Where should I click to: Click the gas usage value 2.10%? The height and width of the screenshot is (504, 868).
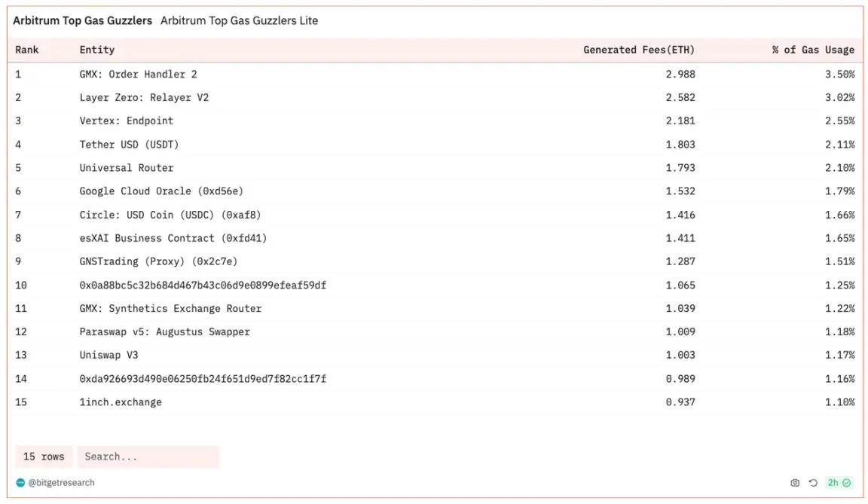[x=840, y=168]
